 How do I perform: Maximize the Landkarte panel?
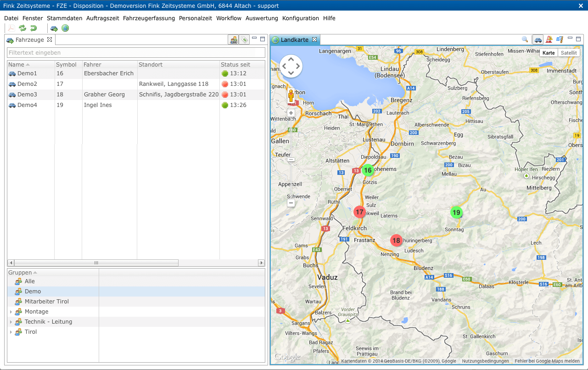tap(578, 39)
